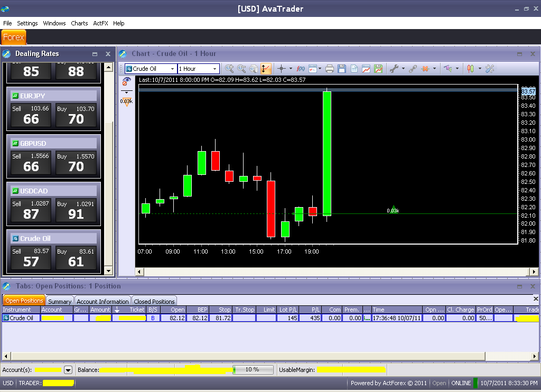The height and width of the screenshot is (392, 541).
Task: Click the candlestick chart type icon
Action: pyautogui.click(x=470, y=69)
